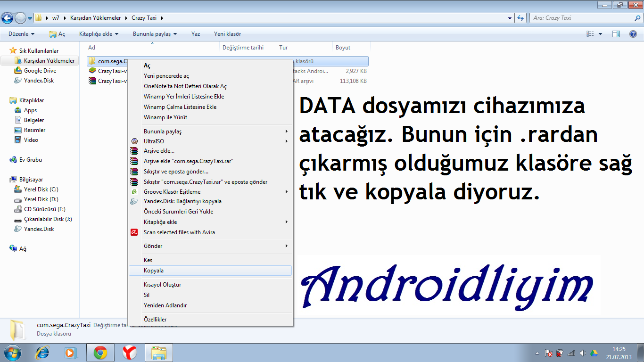Image resolution: width=644 pixels, height=362 pixels.
Task: Click the search magnifier icon
Action: [637, 18]
